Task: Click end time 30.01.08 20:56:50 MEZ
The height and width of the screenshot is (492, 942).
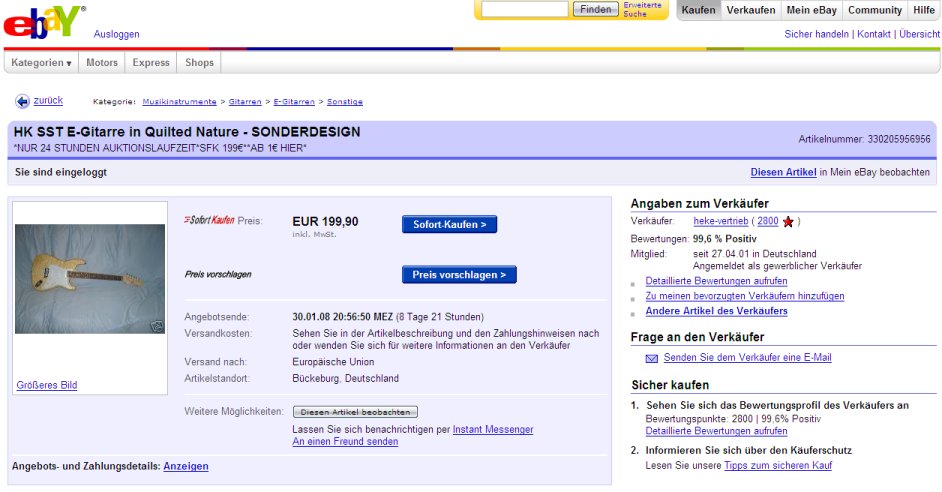Action: 342,317
